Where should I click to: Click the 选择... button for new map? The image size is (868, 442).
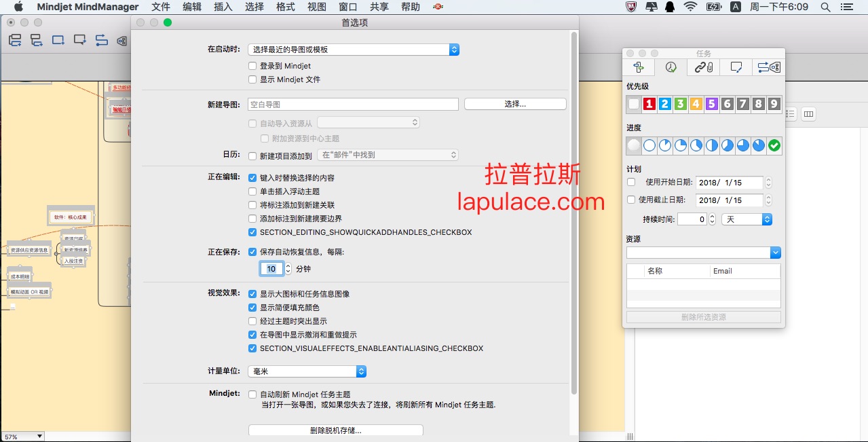tap(515, 104)
